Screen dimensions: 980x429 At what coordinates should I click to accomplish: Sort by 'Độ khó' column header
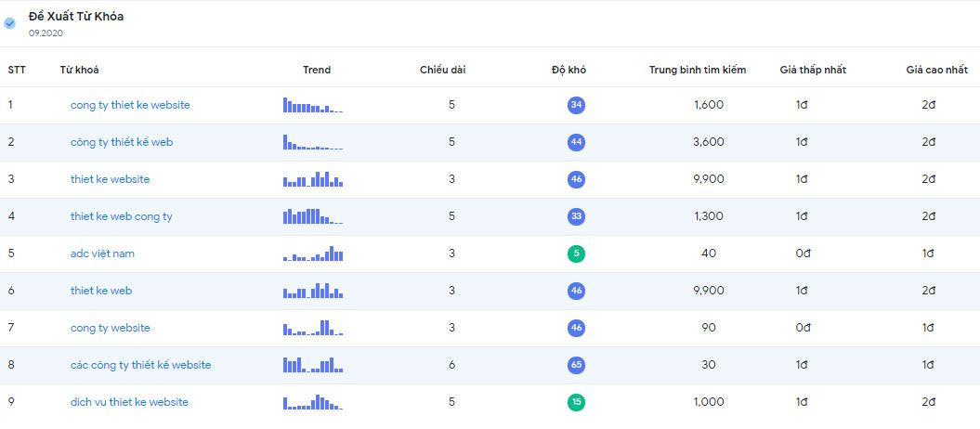click(575, 70)
